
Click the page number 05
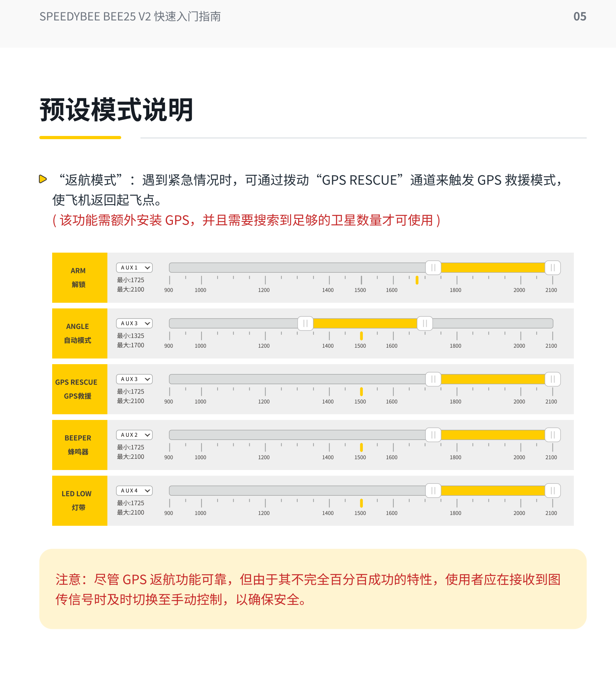click(x=580, y=16)
